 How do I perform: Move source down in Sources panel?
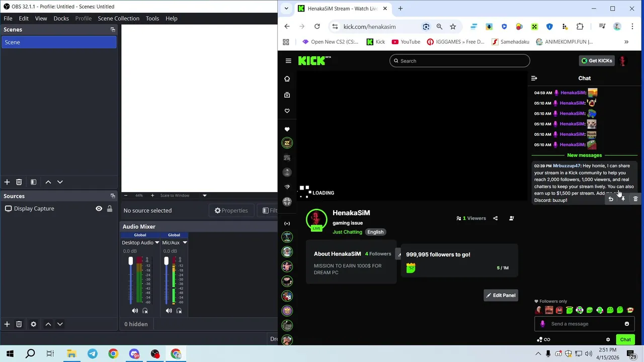pyautogui.click(x=60, y=324)
